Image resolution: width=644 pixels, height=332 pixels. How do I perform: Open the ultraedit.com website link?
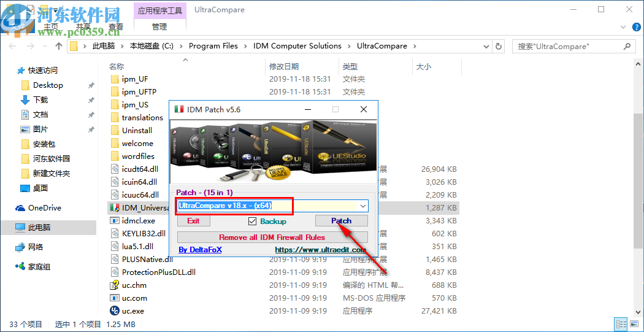320,249
